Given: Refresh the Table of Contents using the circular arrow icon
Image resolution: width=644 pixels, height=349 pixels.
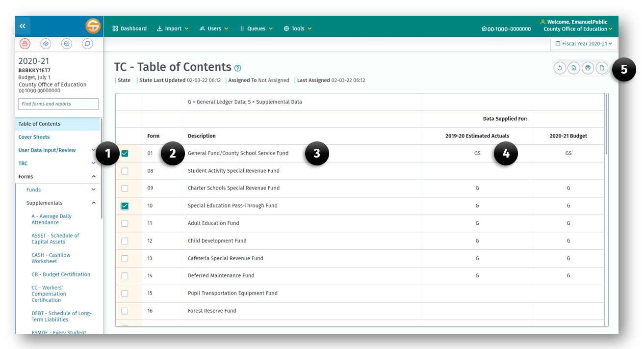Looking at the screenshot, I should pyautogui.click(x=560, y=68).
